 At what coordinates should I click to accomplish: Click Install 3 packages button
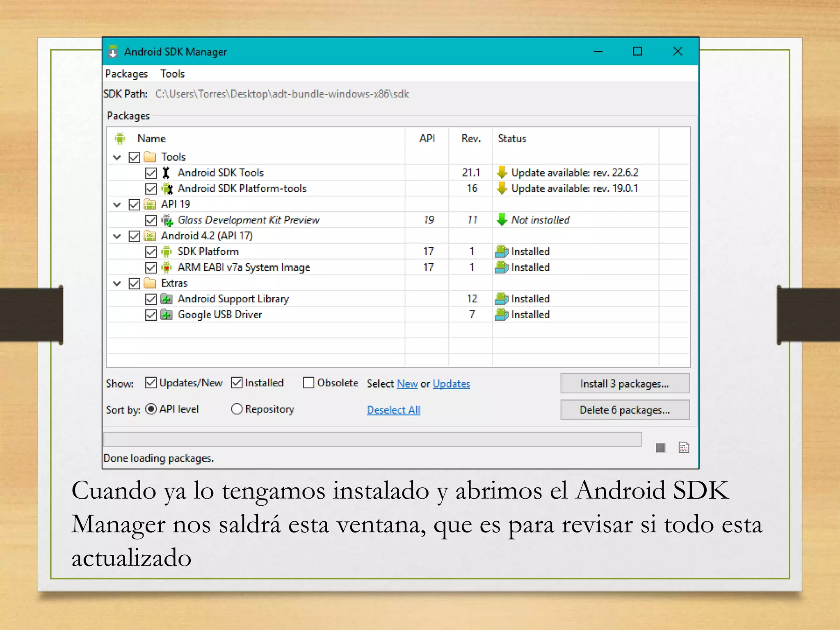point(625,383)
